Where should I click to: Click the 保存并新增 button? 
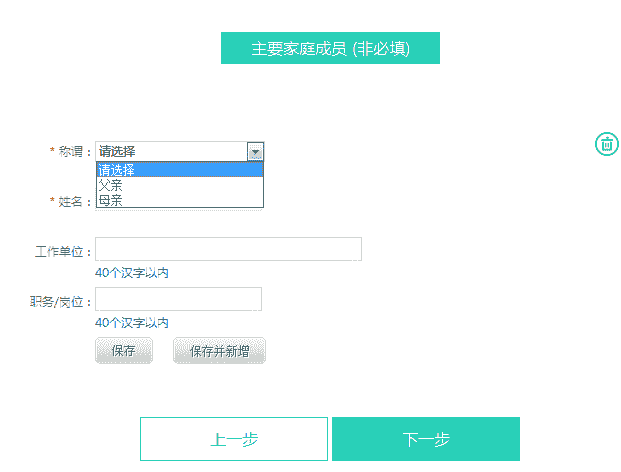pyautogui.click(x=219, y=350)
